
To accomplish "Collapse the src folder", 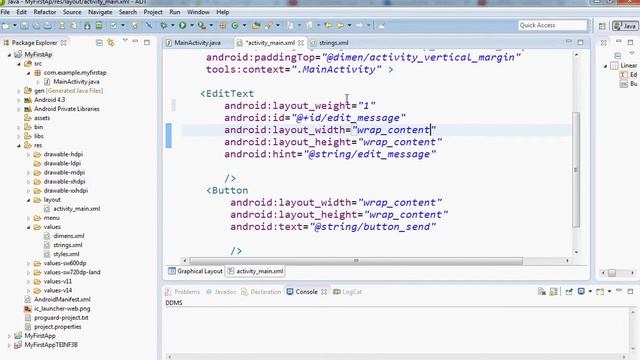I will click(19, 64).
